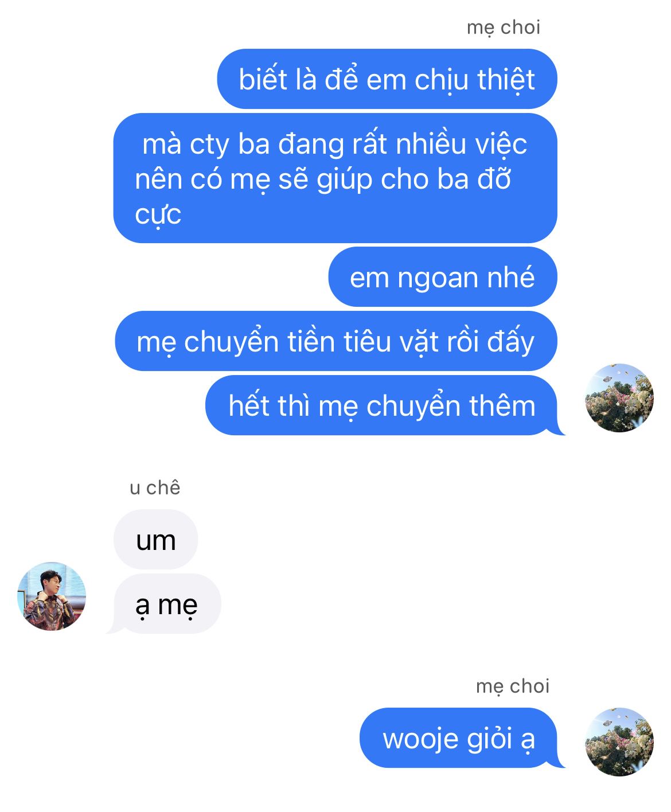Image resolution: width=671 pixels, height=812 pixels.
Task: Select the 'biết là để em chịu thiệt' bubble
Action: [x=387, y=79]
